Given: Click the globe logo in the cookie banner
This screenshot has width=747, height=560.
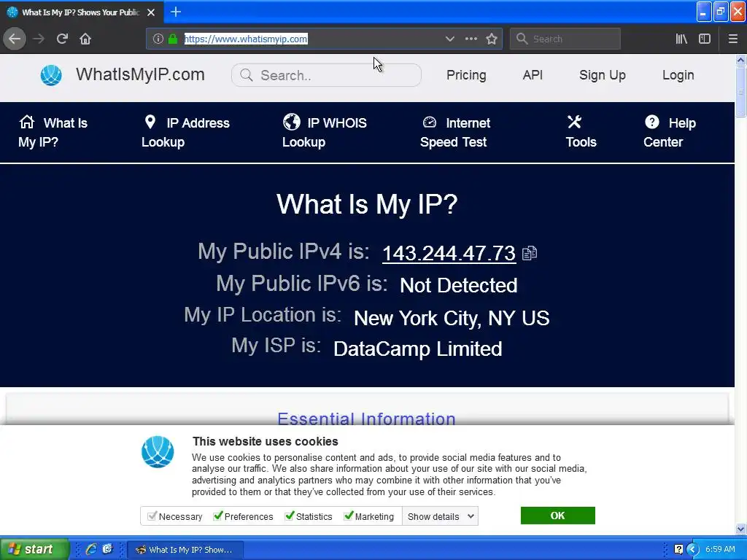Looking at the screenshot, I should pos(158,451).
